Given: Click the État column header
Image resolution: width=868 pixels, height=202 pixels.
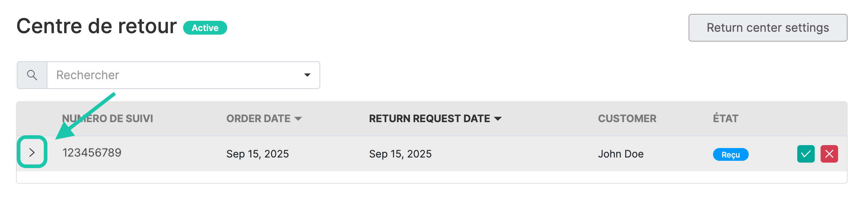Looking at the screenshot, I should 725,119.
